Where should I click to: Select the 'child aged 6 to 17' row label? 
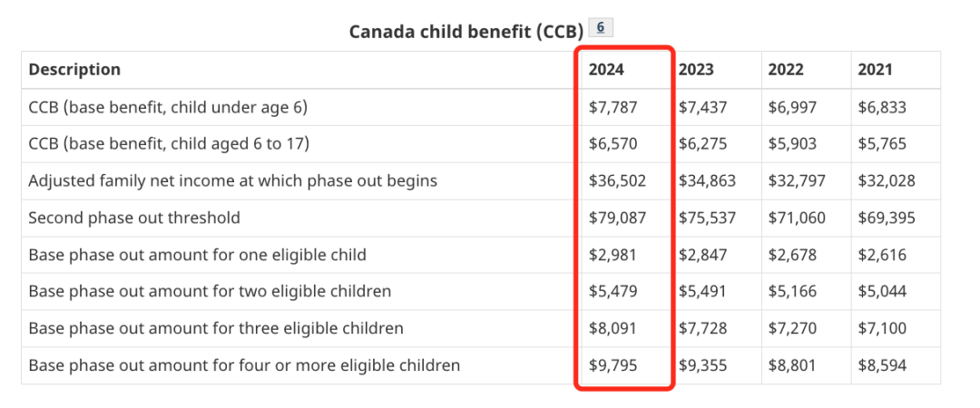169,143
